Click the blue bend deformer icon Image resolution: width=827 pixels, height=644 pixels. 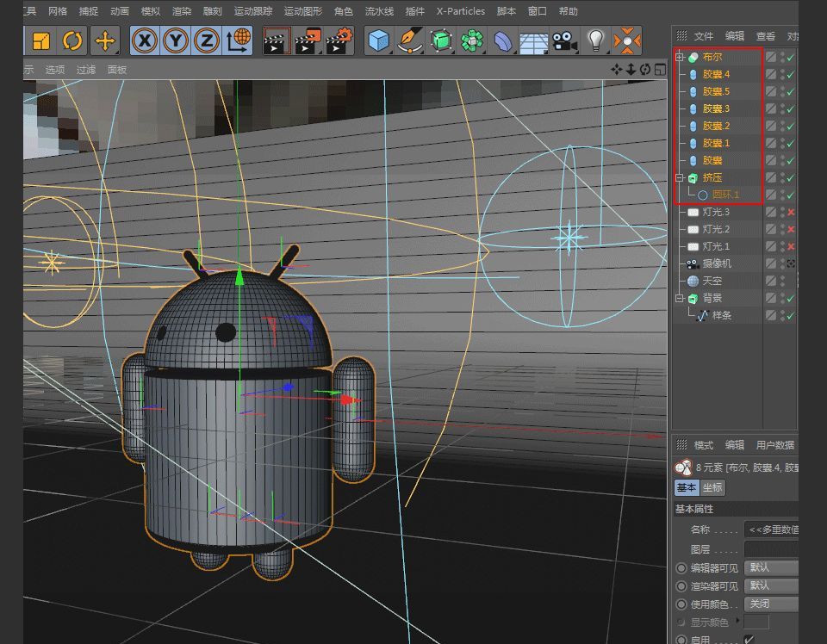click(x=502, y=40)
